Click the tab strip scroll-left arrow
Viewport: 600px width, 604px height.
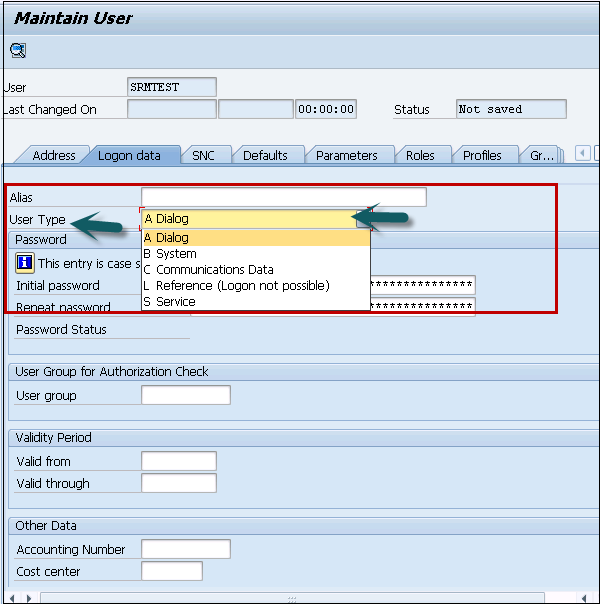click(x=583, y=154)
